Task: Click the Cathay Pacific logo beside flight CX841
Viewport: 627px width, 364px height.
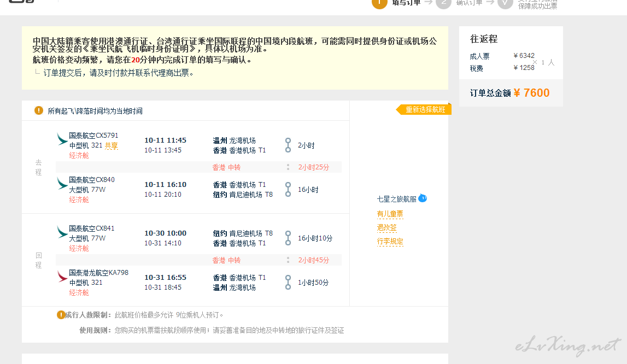Action: coord(62,232)
